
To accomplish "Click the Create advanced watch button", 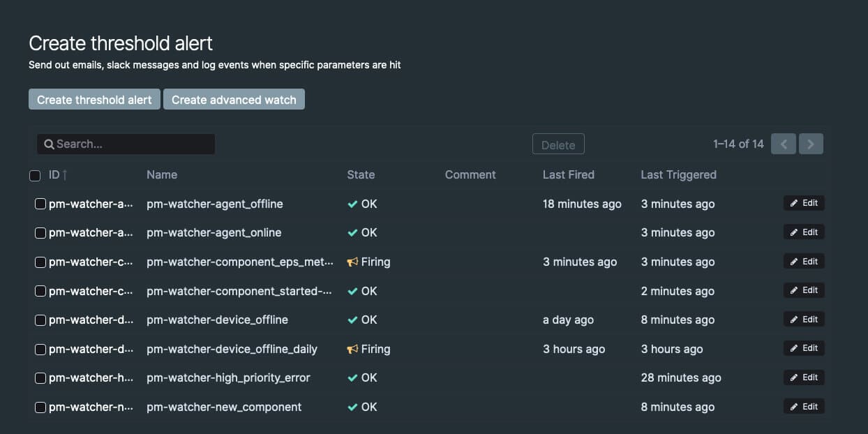I will (234, 100).
